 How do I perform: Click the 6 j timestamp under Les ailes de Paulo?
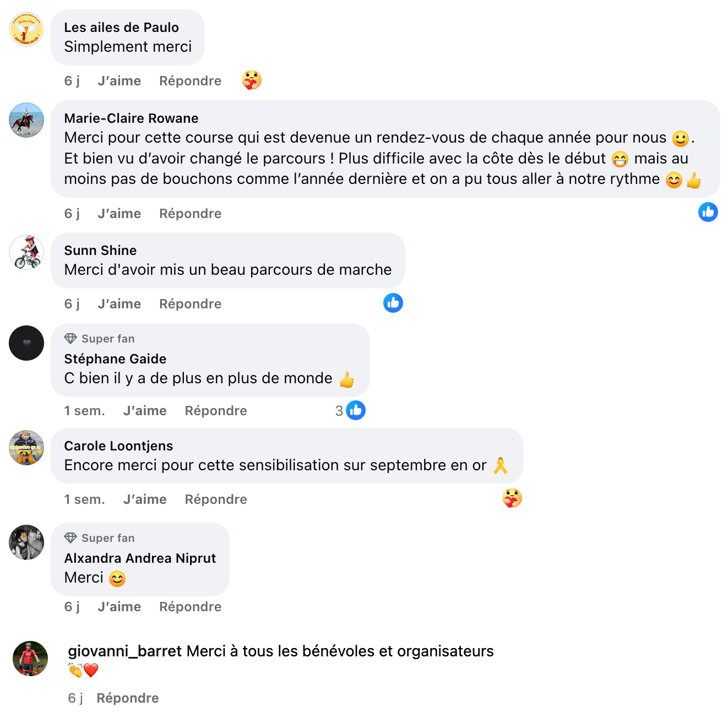pyautogui.click(x=72, y=81)
